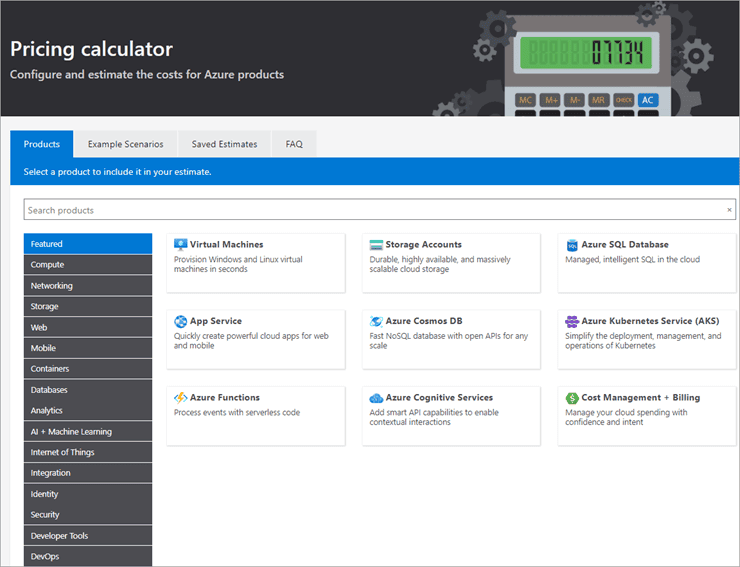Screen dimensions: 740x567
Task: Select the Compute category
Action: [x=88, y=264]
